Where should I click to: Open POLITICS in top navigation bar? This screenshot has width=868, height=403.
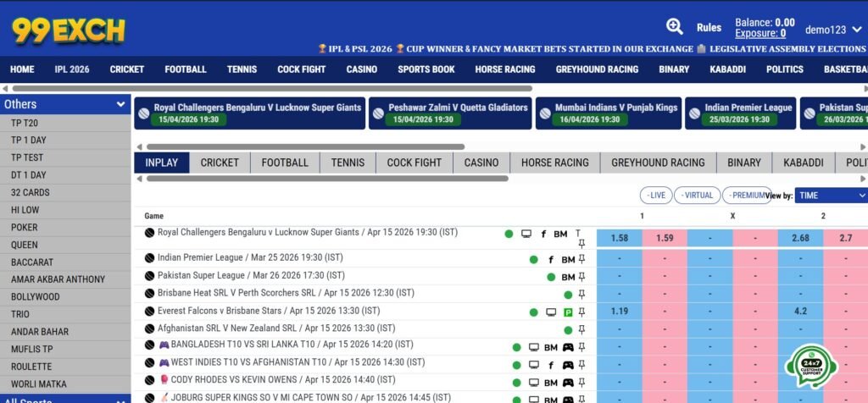[784, 69]
